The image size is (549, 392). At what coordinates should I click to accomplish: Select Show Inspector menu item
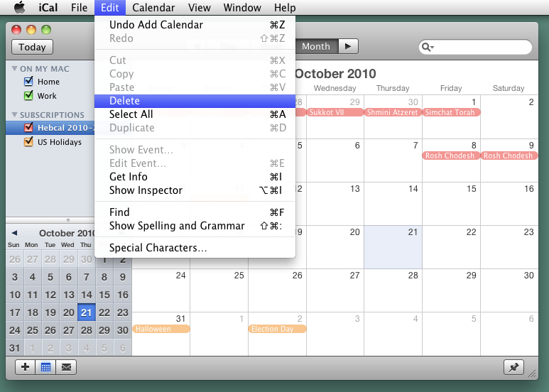146,190
